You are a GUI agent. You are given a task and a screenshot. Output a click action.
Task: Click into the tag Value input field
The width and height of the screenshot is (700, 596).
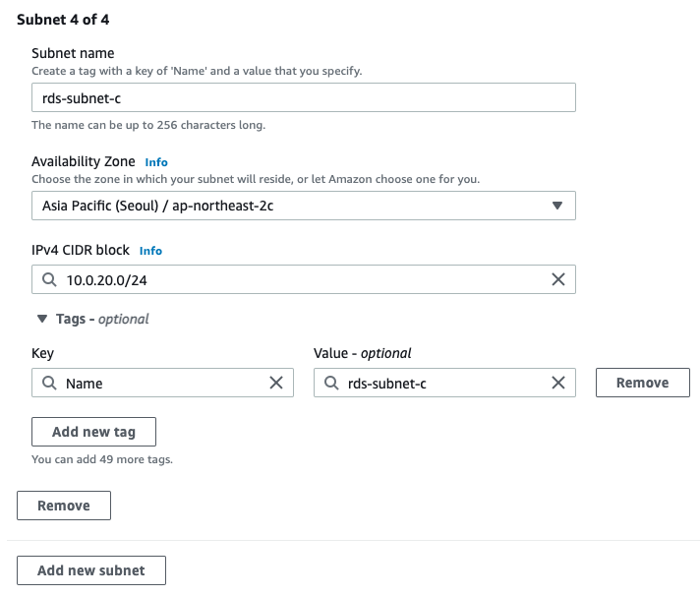(x=444, y=383)
